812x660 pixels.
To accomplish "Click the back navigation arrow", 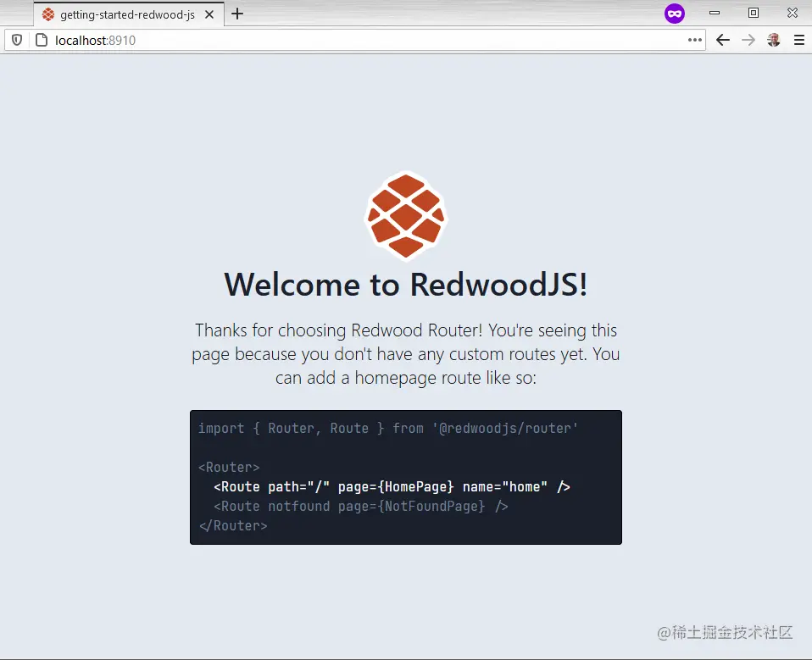I will [x=722, y=40].
